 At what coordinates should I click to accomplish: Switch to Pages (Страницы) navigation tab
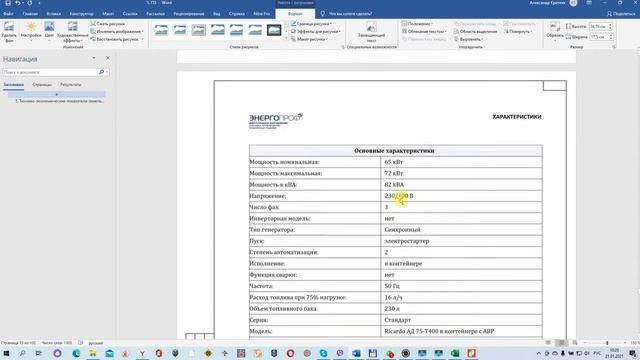(x=42, y=84)
